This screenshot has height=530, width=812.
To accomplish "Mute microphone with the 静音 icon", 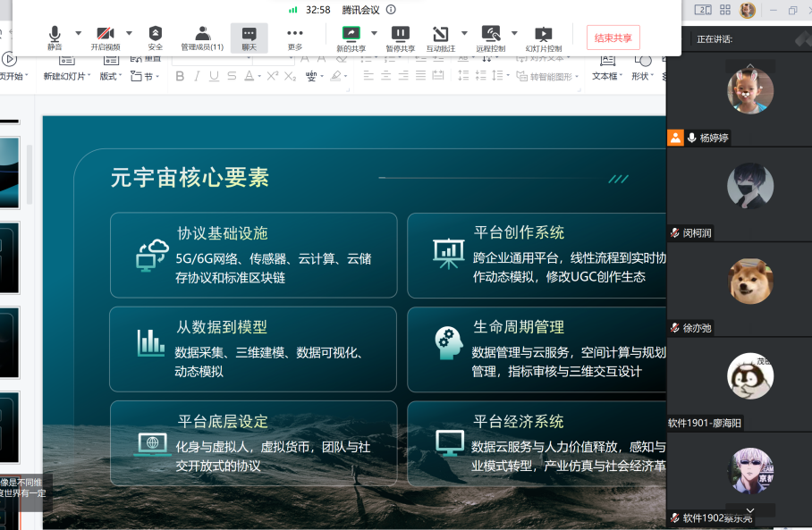I will [x=55, y=36].
